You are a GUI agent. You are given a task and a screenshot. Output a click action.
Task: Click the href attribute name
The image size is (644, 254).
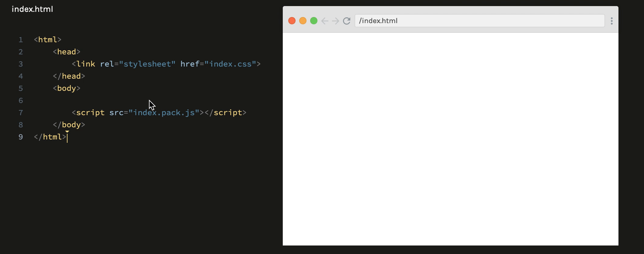coord(190,64)
